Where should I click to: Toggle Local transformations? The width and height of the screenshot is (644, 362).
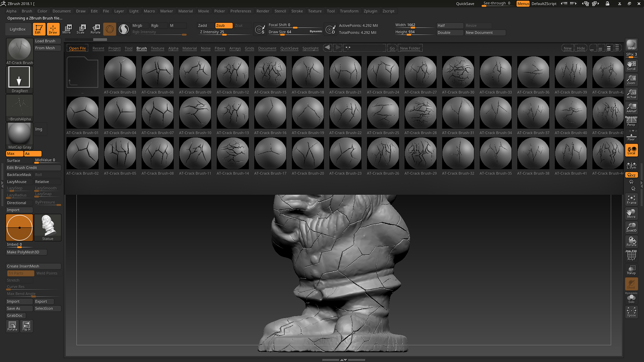pos(631,150)
